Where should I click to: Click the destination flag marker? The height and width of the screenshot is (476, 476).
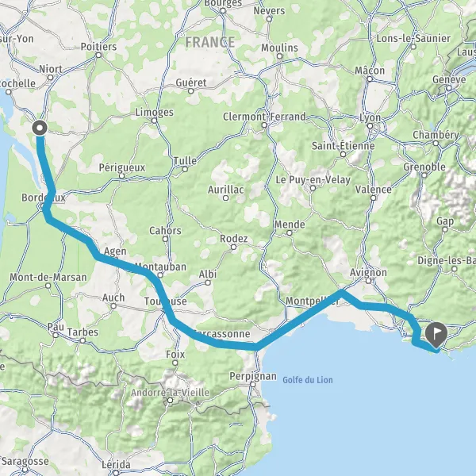(x=436, y=335)
